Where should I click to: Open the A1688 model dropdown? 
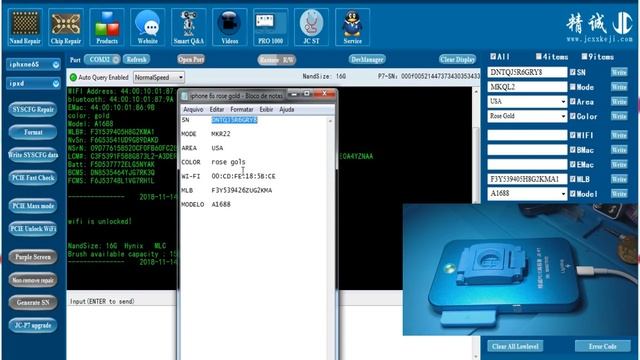pos(527,193)
